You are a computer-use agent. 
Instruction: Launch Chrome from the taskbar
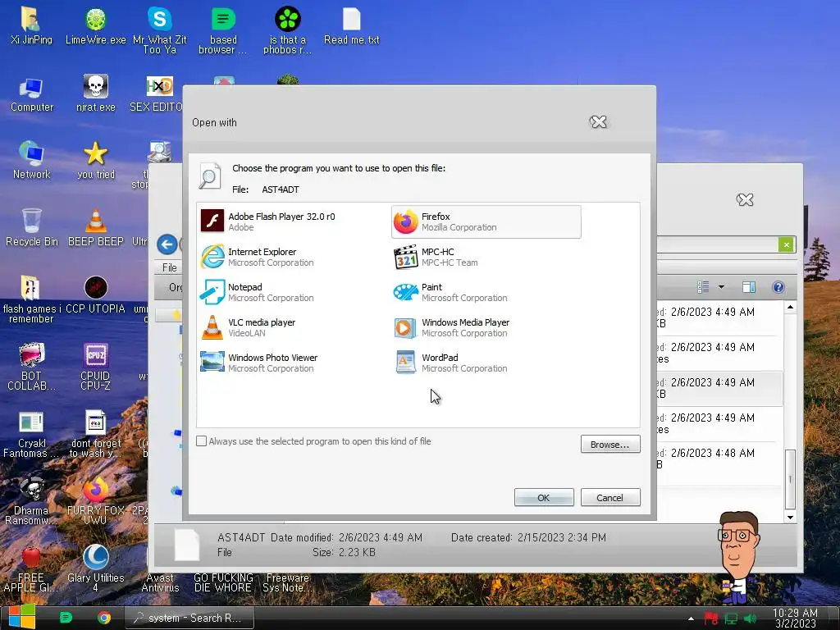pos(104,618)
